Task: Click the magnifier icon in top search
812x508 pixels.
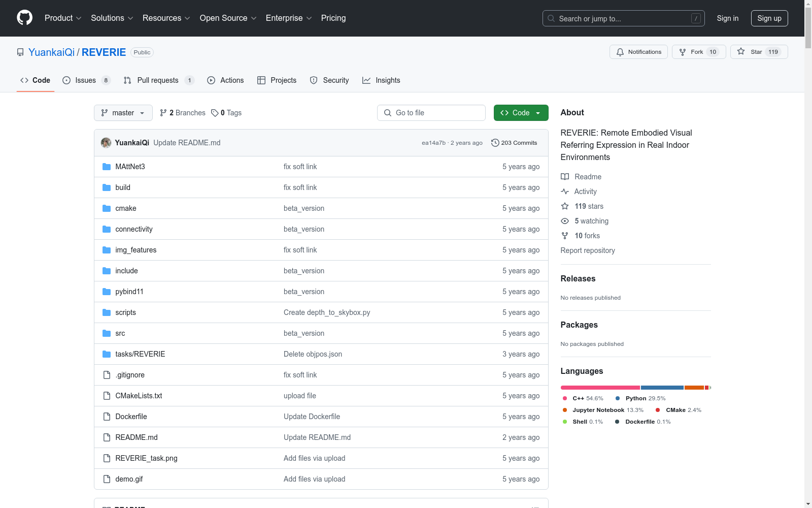Action: pos(551,18)
